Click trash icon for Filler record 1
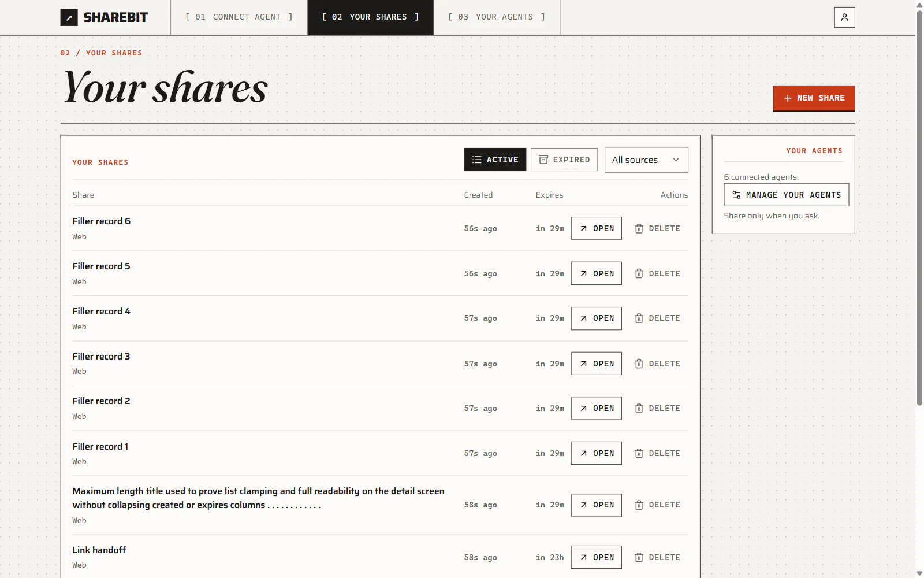Viewport: 924px width, 578px height. pos(639,453)
